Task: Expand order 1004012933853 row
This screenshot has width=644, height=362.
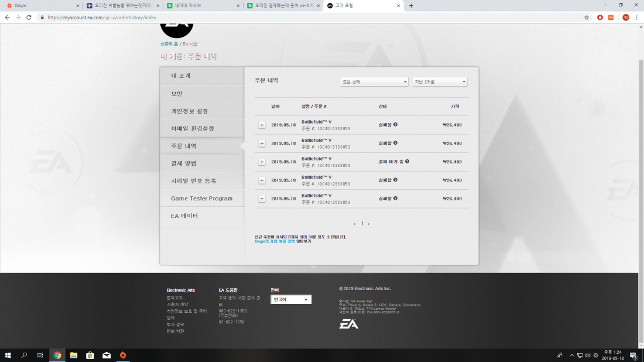Action: pos(262,180)
